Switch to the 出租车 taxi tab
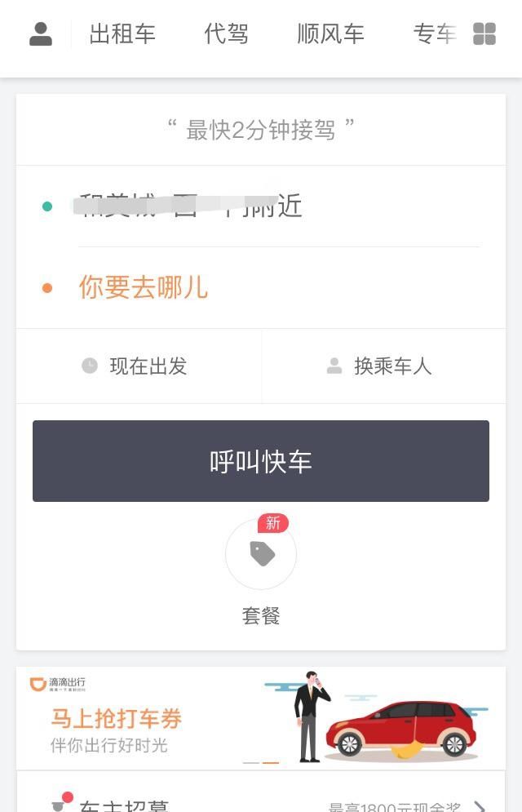522x812 pixels. click(122, 33)
